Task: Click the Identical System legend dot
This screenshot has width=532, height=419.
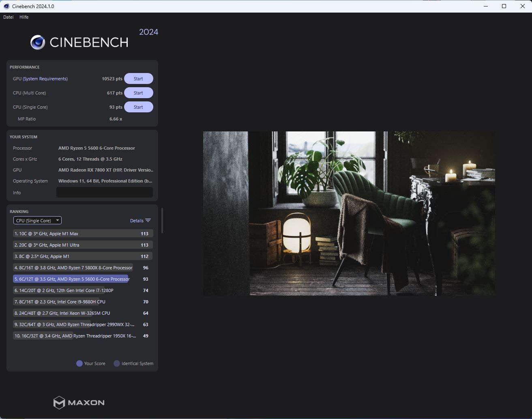Action: (117, 363)
